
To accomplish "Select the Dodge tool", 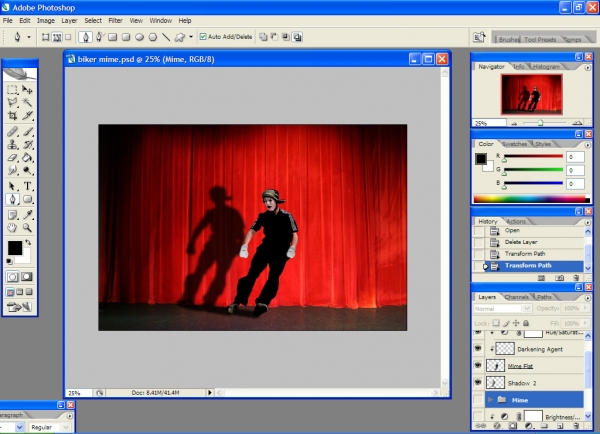I will [27, 170].
